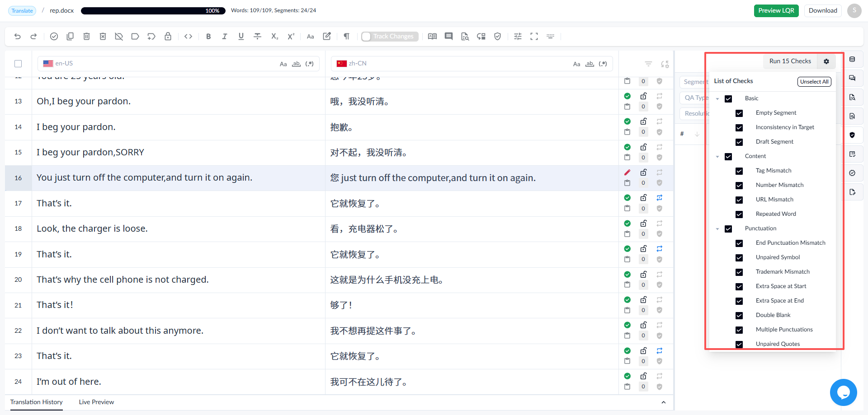
Task: Apply subscript formatting
Action: pyautogui.click(x=274, y=37)
